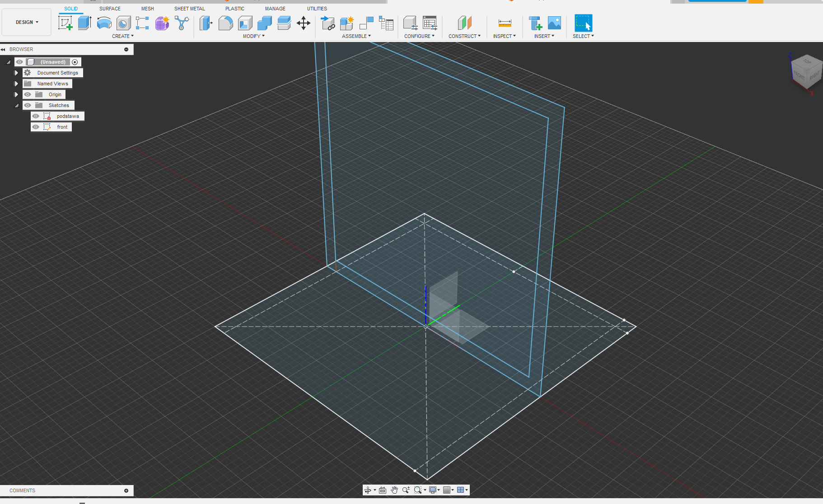Toggle visibility of Origin folder
The width and height of the screenshot is (823, 504).
(28, 94)
